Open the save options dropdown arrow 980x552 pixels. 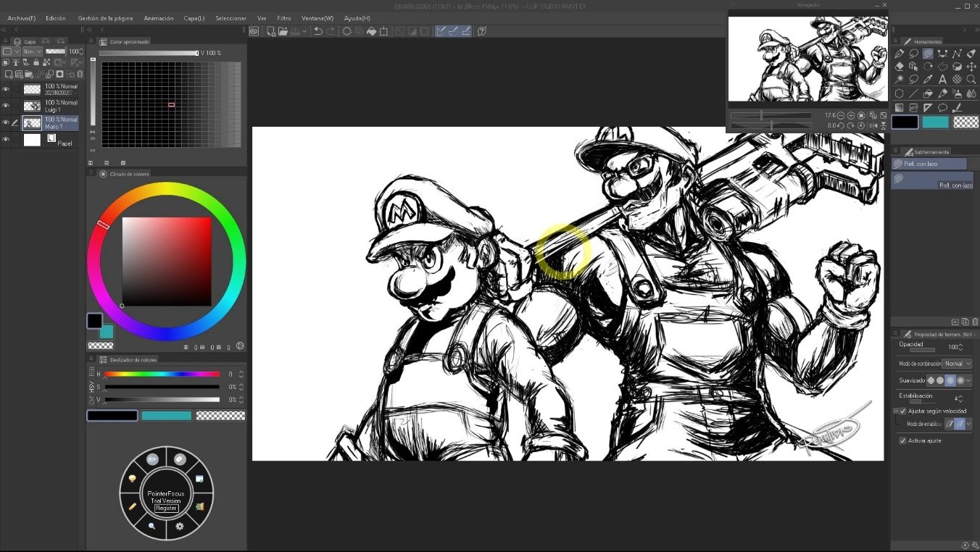pos(304,31)
